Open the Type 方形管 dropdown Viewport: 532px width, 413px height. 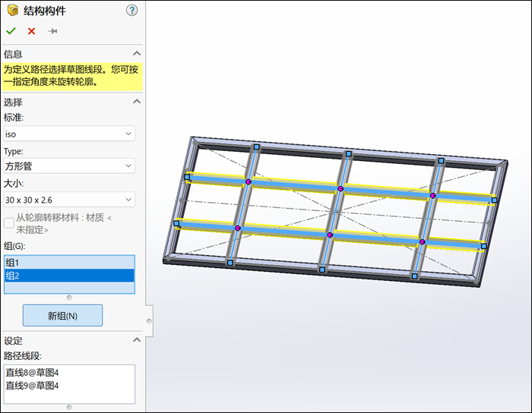69,166
